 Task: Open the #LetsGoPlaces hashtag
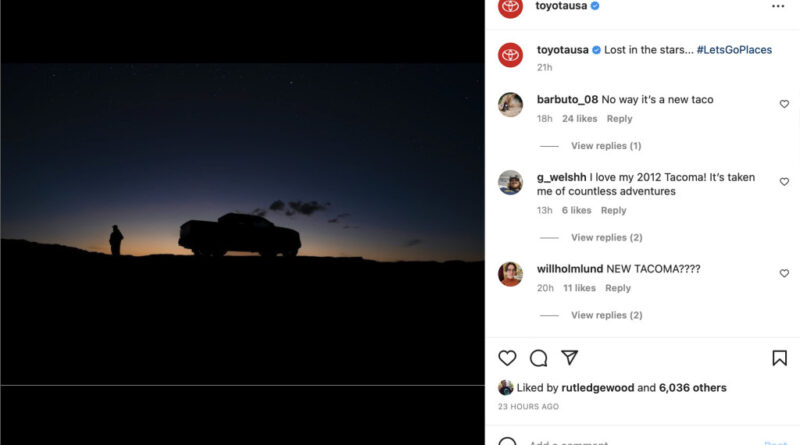pos(734,50)
